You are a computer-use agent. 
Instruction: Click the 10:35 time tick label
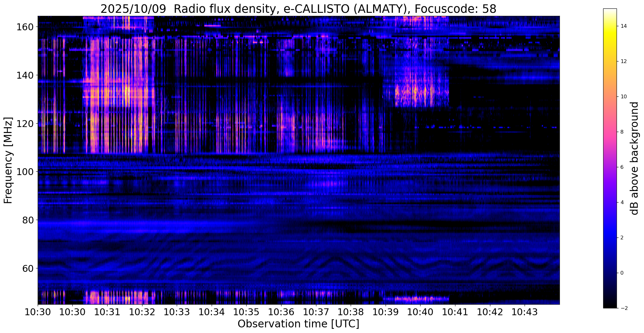246,312
